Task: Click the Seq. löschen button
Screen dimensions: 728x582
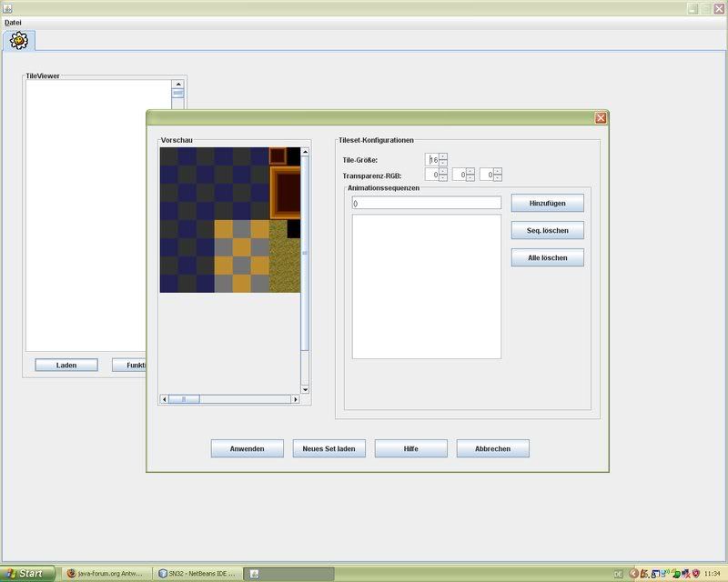Action: click(548, 231)
